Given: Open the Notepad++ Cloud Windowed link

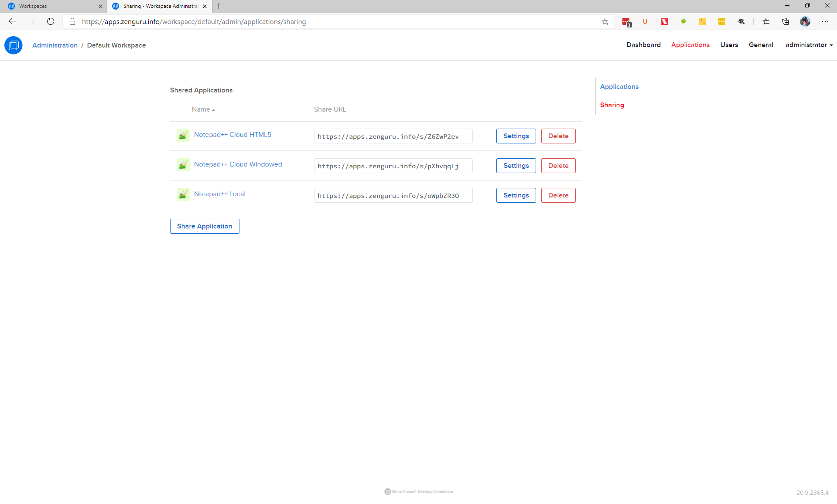Looking at the screenshot, I should click(238, 164).
